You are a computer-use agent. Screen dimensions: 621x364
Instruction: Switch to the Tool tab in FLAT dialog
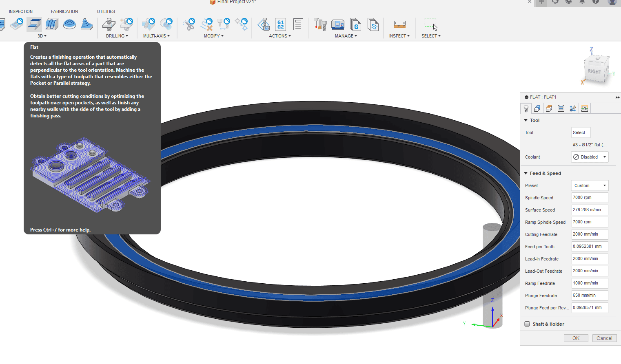coord(526,108)
